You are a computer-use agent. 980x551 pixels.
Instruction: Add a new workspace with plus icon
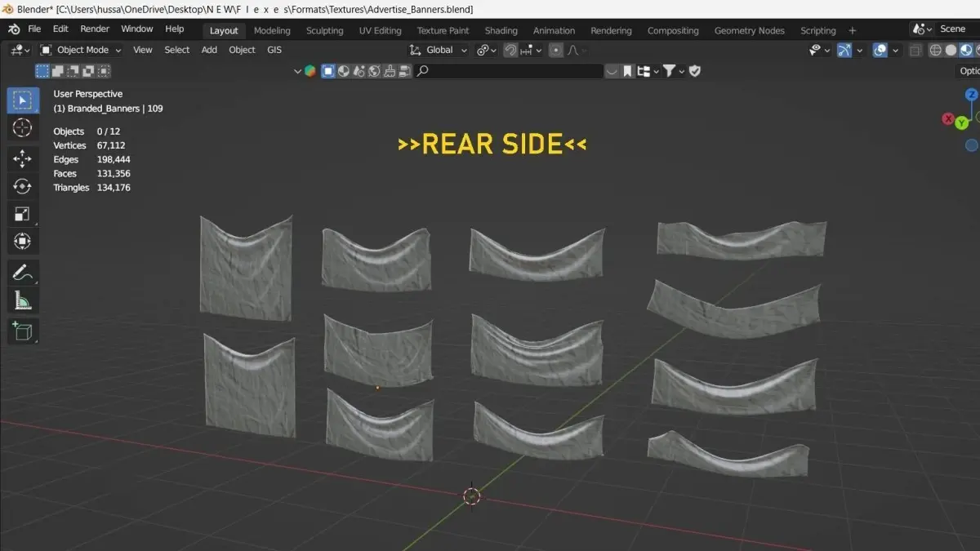pos(853,31)
